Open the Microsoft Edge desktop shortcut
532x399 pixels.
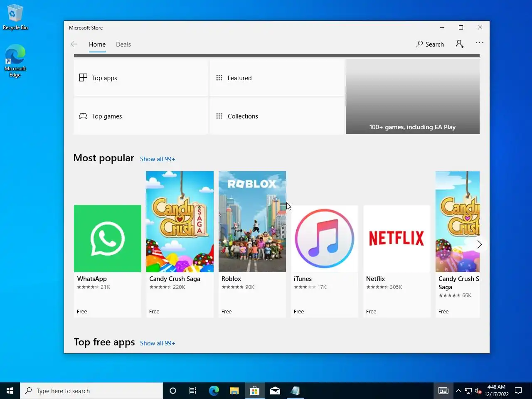(x=15, y=61)
